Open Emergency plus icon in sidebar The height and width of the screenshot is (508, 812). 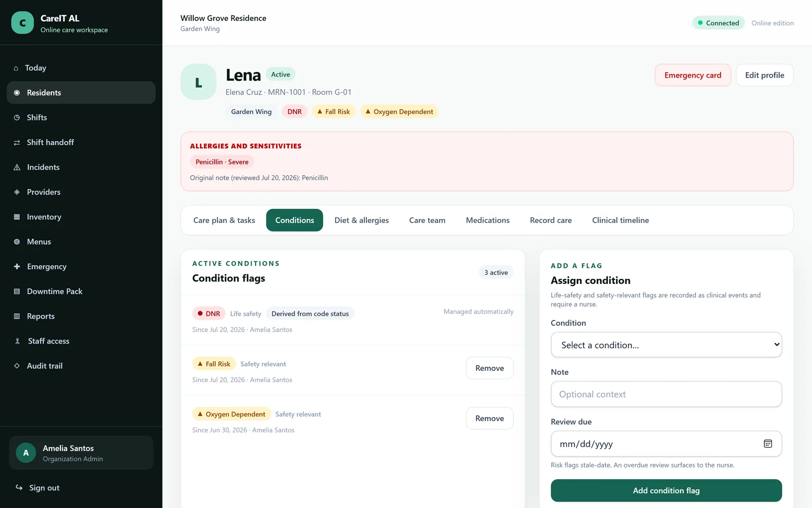(17, 267)
